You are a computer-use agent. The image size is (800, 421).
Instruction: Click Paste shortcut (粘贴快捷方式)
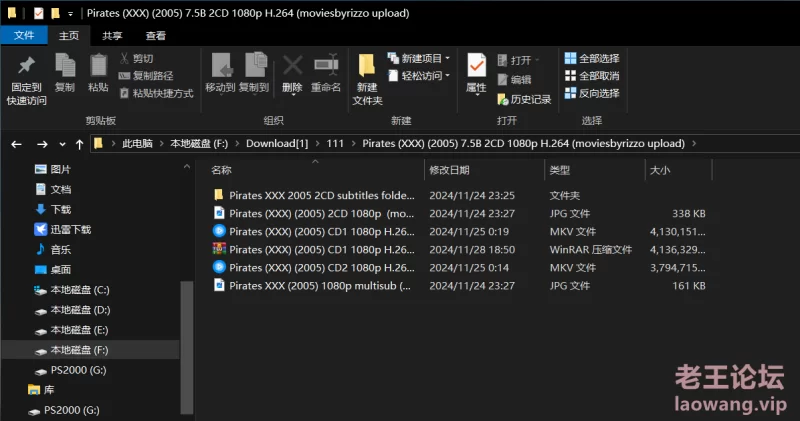click(156, 93)
